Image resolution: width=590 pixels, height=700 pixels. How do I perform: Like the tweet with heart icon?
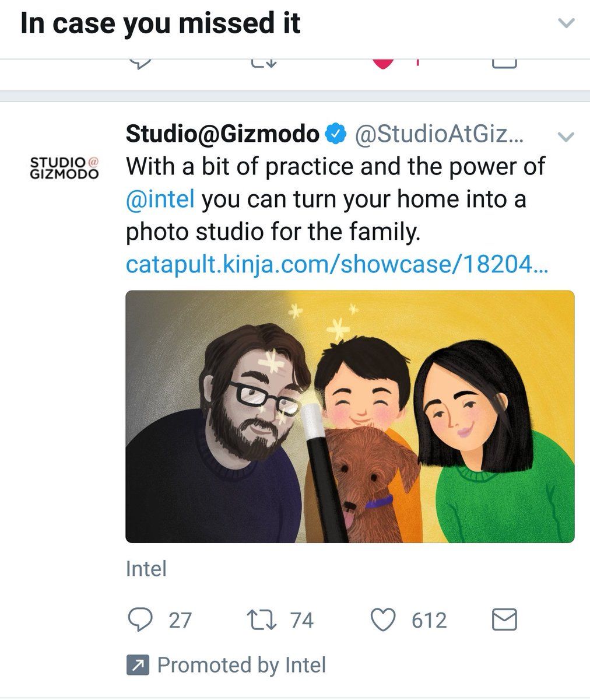coord(384,620)
